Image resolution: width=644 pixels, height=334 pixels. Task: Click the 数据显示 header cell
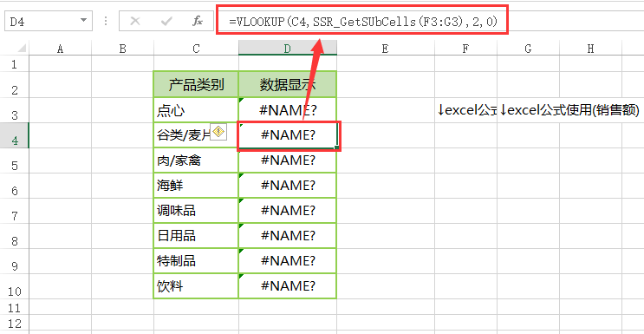(288, 85)
